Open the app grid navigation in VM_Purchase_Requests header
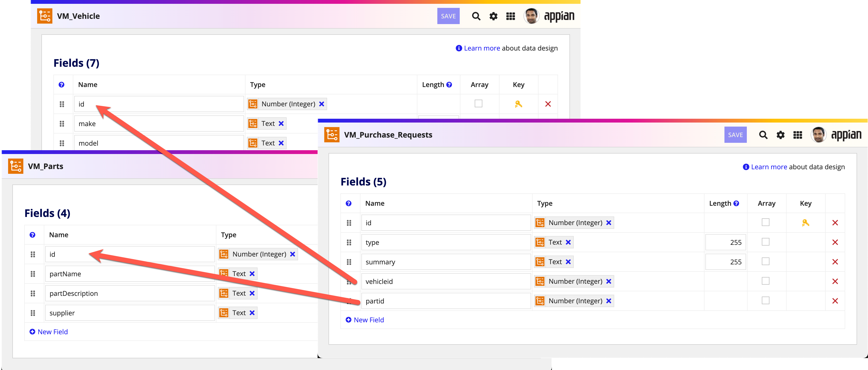Viewport: 868px width, 370px height. 798,135
